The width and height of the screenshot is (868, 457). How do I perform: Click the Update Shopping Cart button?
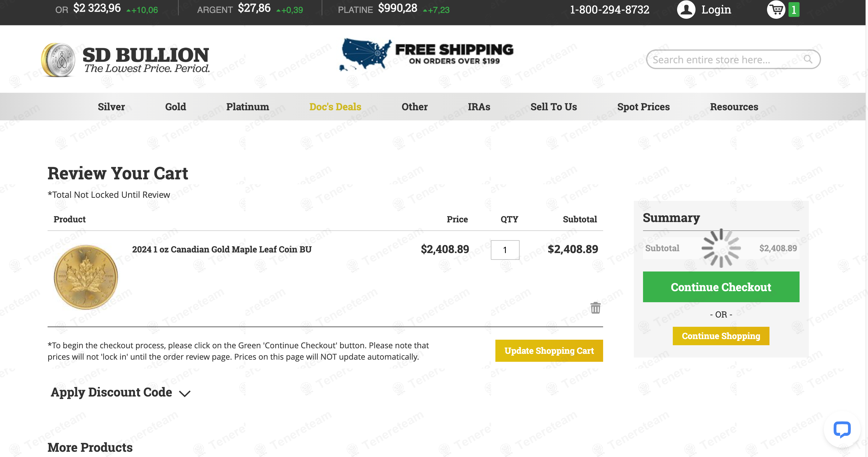549,351
